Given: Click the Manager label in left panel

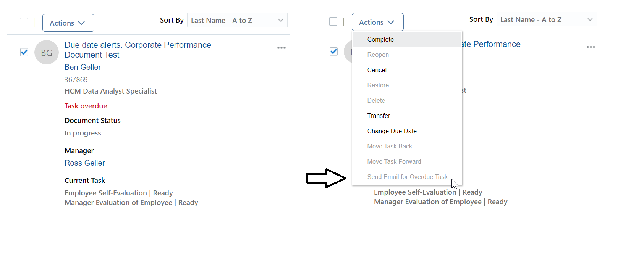Looking at the screenshot, I should point(79,151).
